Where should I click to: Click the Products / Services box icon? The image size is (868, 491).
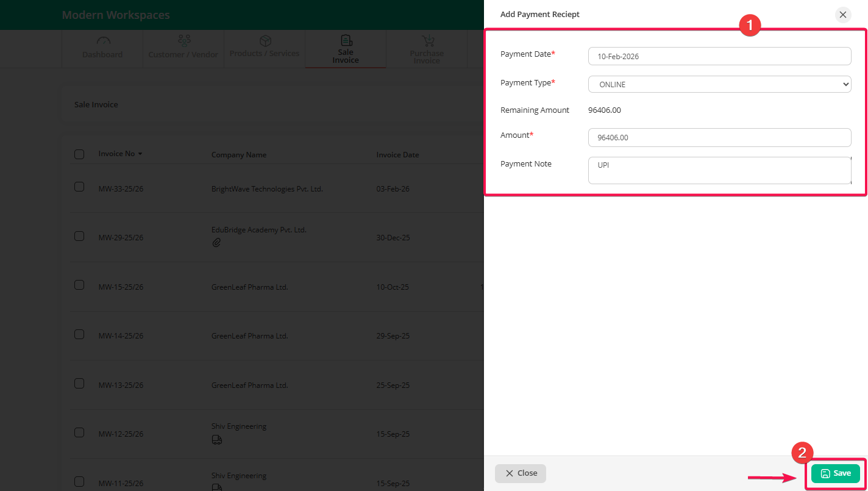[265, 41]
